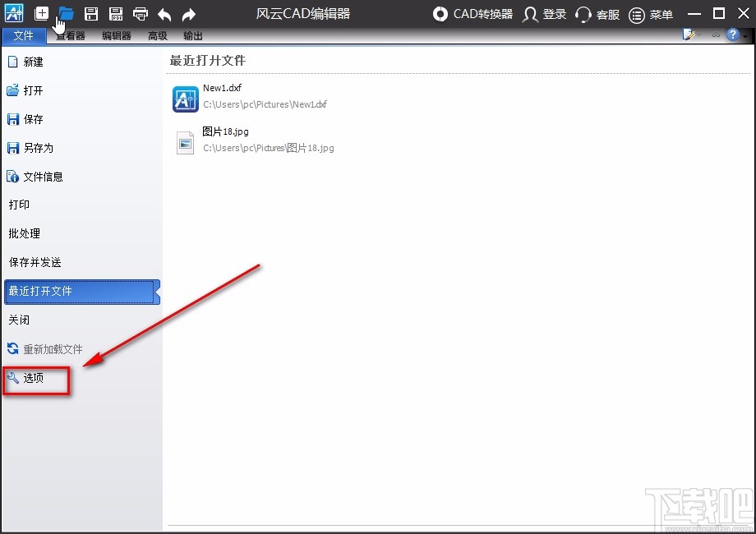Screen dimensions: 756x534
Task: Open 客服 customer service
Action: tap(597, 14)
